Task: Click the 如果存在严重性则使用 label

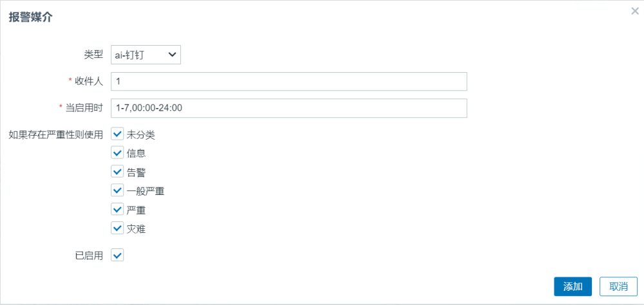Action: pos(56,134)
